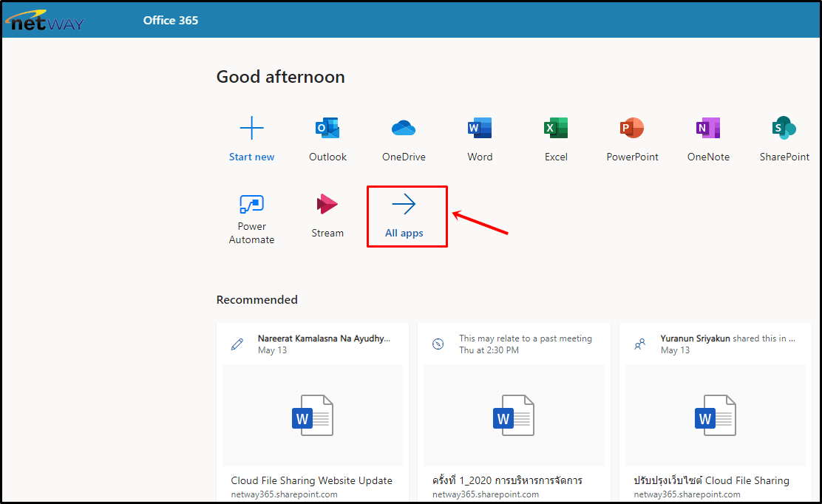Open the ครั้งที่ 1_2020 recommended document

tap(507, 480)
